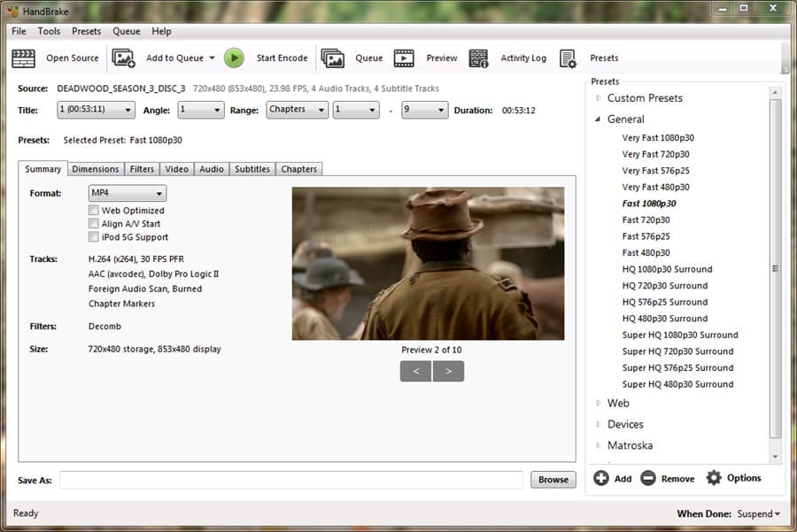Click the Open Source clapperboard icon

coord(23,58)
